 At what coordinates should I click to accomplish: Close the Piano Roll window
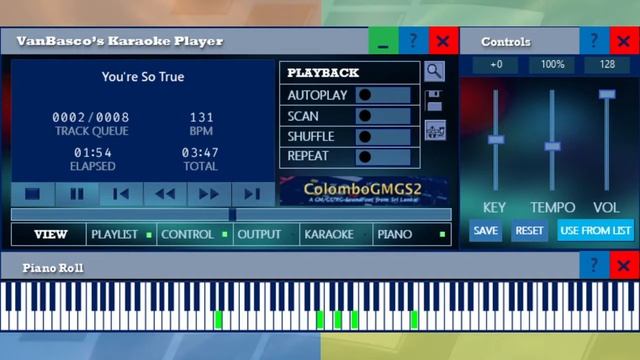coord(624,265)
